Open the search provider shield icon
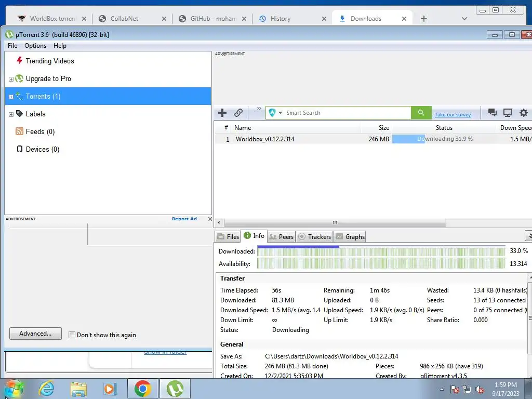The width and height of the screenshot is (532, 399). coord(272,113)
